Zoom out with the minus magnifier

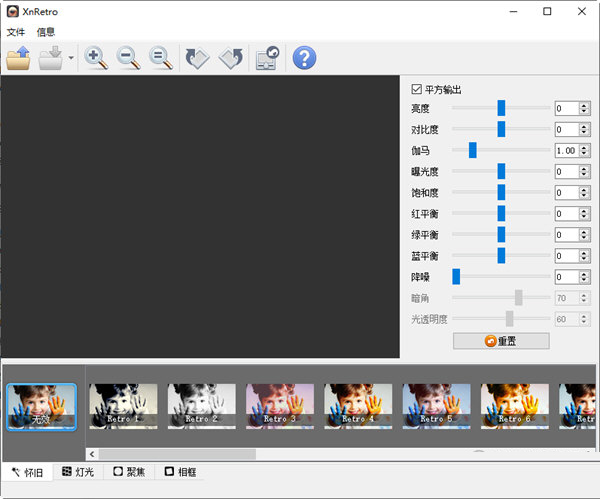pyautogui.click(x=128, y=58)
